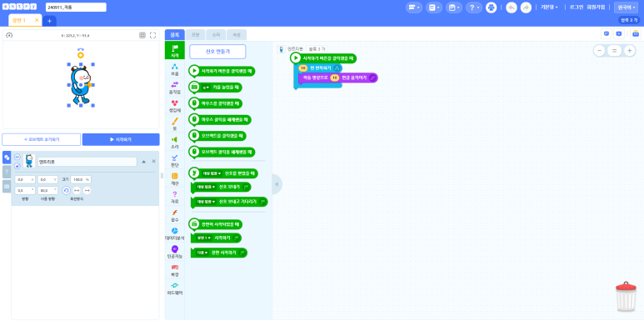This screenshot has height=321, width=644.
Task: Open the help question mark dropdown
Action: coord(473,8)
